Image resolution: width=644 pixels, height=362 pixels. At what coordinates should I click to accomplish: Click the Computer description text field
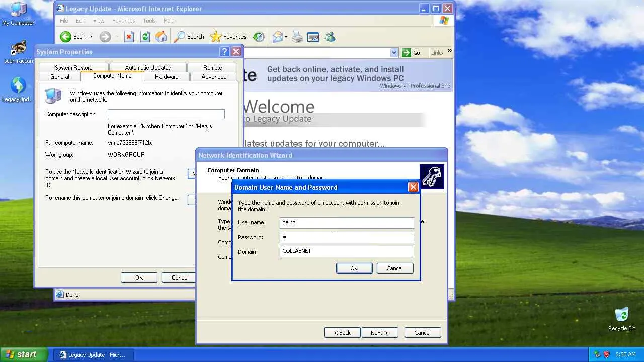[x=166, y=114]
